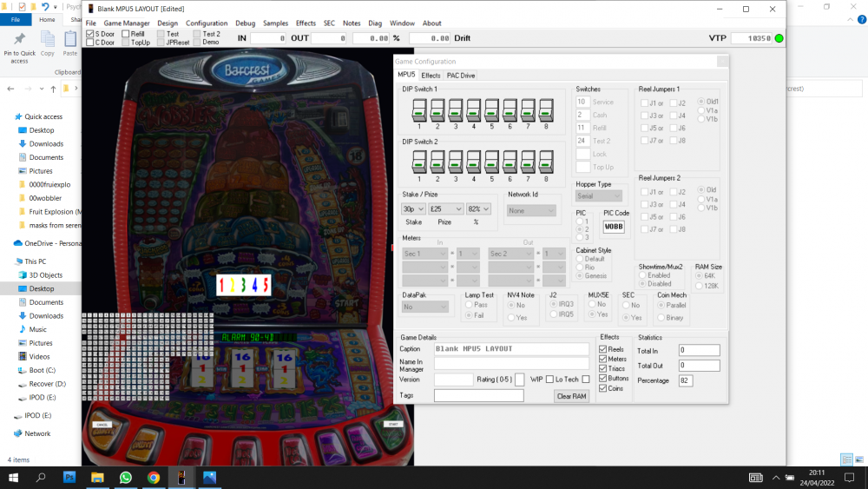Viewport: 868px width, 489px height.
Task: Open the Game Manager menu
Action: pyautogui.click(x=127, y=23)
